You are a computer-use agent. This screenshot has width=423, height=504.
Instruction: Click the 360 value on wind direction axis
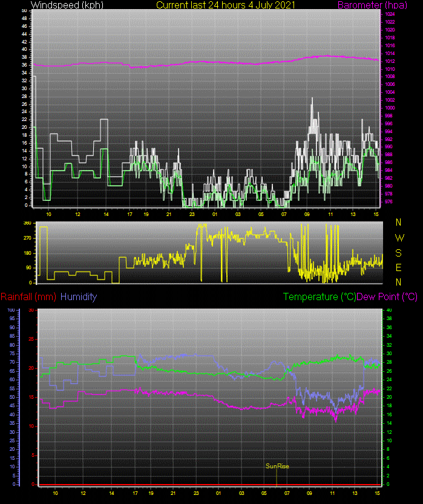point(27,223)
